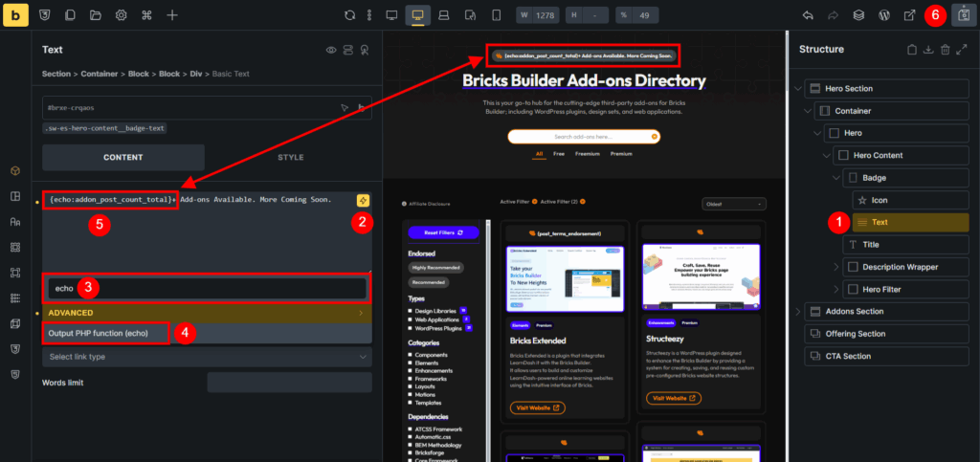Collapse the Hero Content node
This screenshot has height=462, width=980.
(x=828, y=156)
